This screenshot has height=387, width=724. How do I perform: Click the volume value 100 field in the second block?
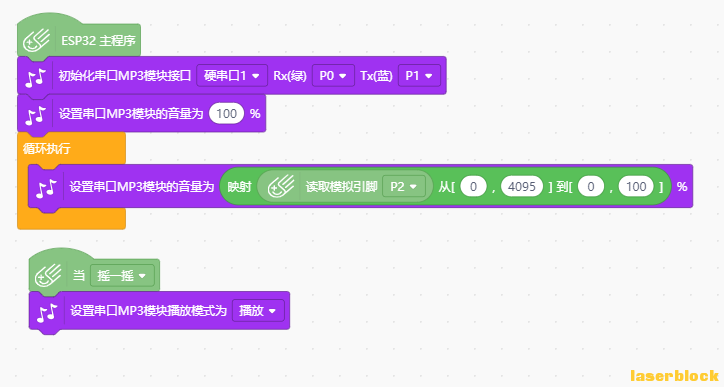pos(226,114)
